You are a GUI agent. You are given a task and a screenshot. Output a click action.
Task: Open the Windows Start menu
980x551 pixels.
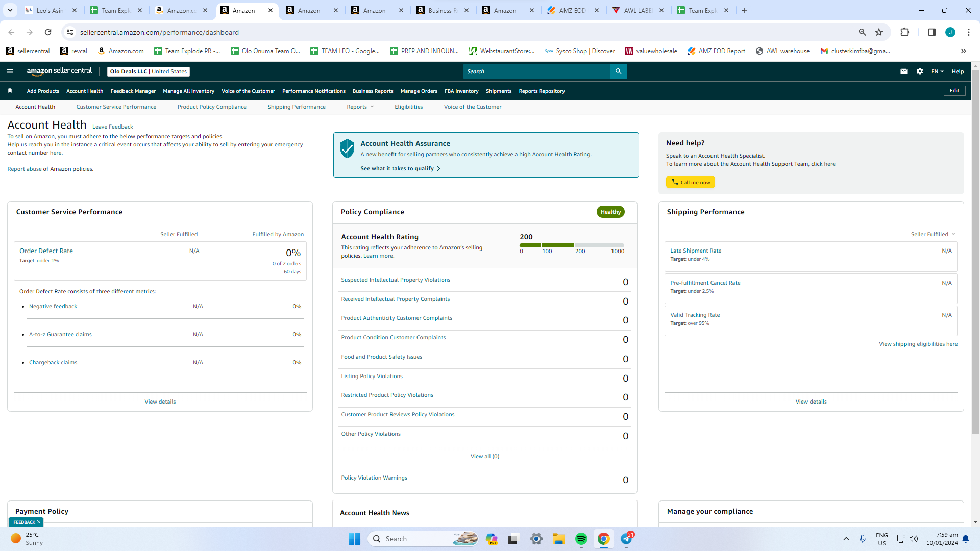click(355, 539)
